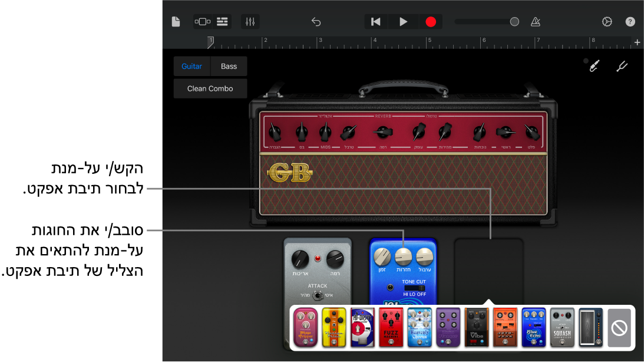Viewport: 644px width, 362px height.
Task: Toggle the metronome
Action: pos(535,22)
